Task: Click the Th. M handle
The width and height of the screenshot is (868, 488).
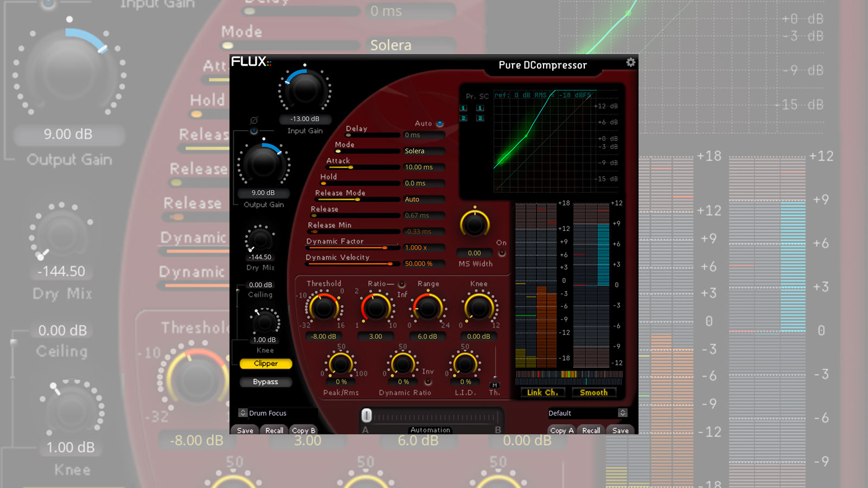Action: [495, 384]
